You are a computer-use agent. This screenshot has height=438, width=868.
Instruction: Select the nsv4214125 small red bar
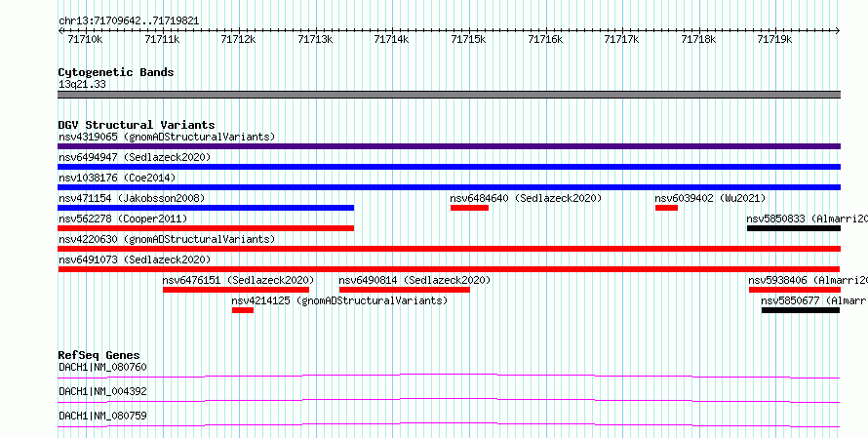pyautogui.click(x=243, y=310)
